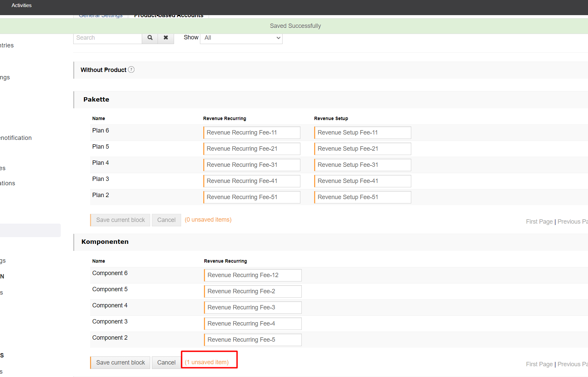Click the Saved Successfully notification banner
This screenshot has height=377, width=588.
click(294, 26)
